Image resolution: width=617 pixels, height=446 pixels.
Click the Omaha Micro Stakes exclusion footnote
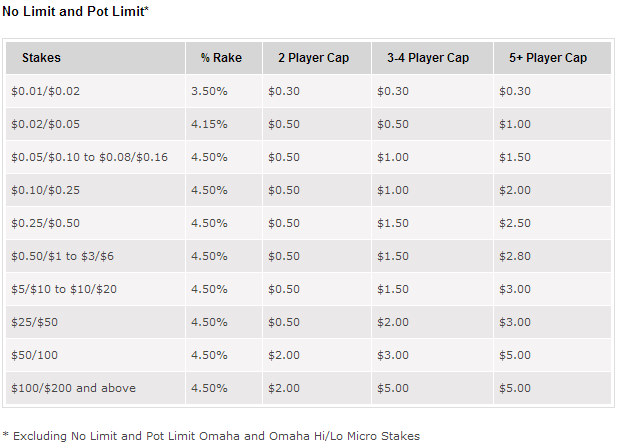[211, 435]
